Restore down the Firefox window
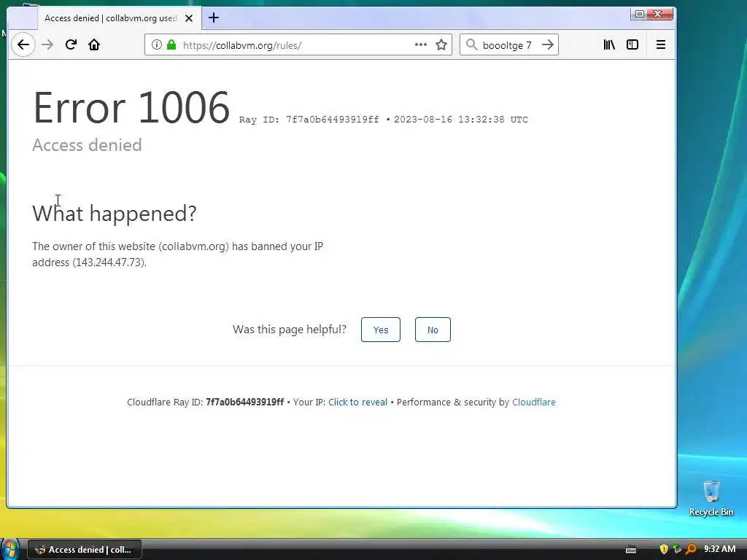Viewport: 747px width, 560px height. [x=639, y=14]
